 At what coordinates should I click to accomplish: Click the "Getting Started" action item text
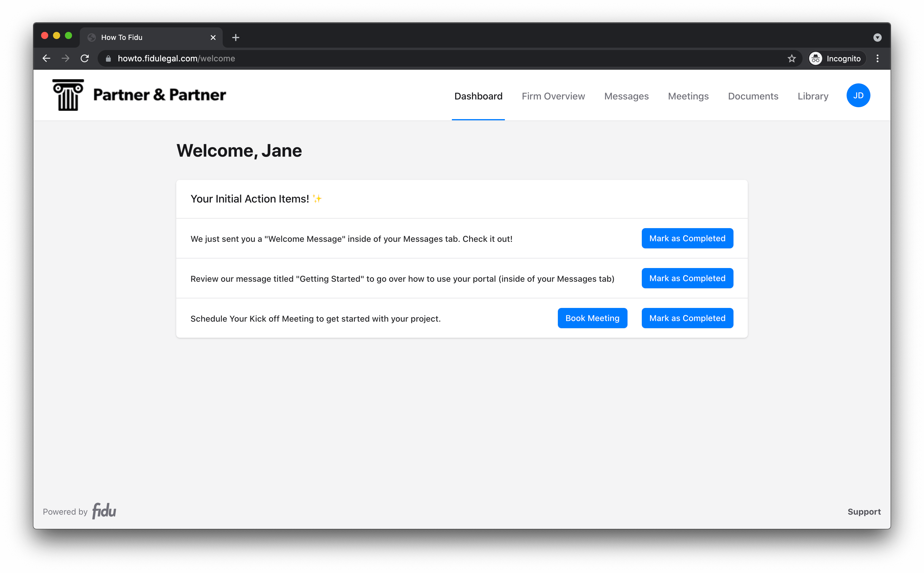[402, 279]
